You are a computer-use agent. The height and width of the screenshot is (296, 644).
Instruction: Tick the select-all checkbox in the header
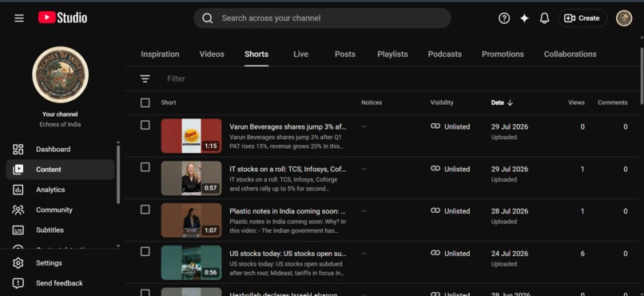[x=145, y=102]
